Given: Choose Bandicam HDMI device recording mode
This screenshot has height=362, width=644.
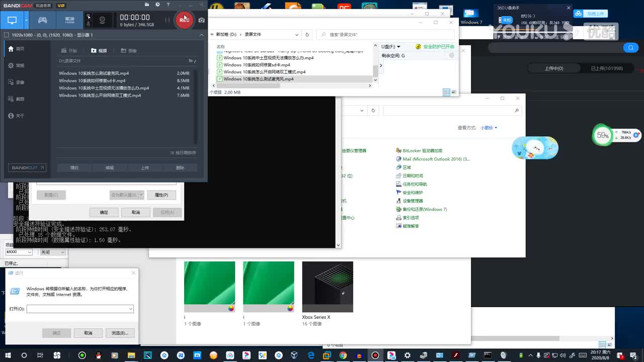Looking at the screenshot, I should [x=69, y=20].
